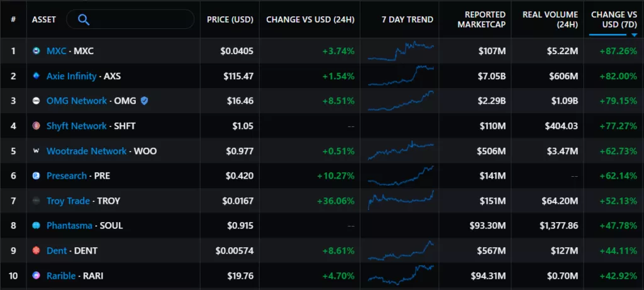Click the Axie Infinity logo icon
The width and height of the screenshot is (644, 290).
(36, 76)
